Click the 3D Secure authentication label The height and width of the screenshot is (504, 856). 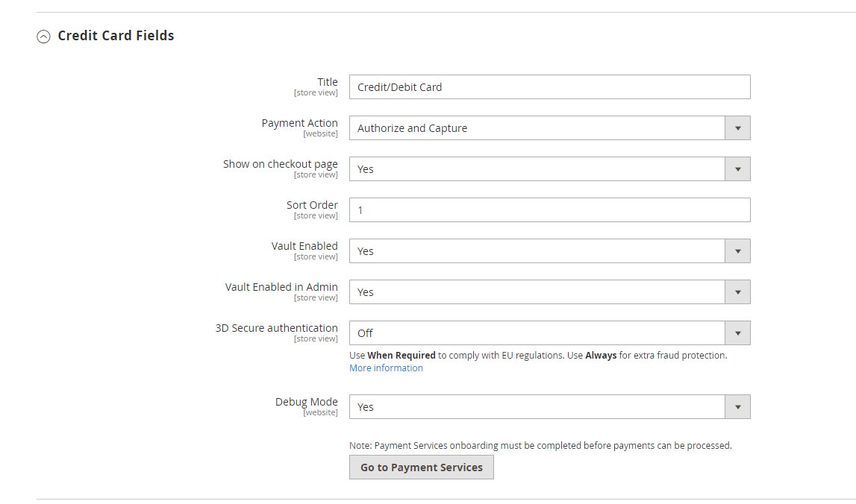pyautogui.click(x=276, y=328)
